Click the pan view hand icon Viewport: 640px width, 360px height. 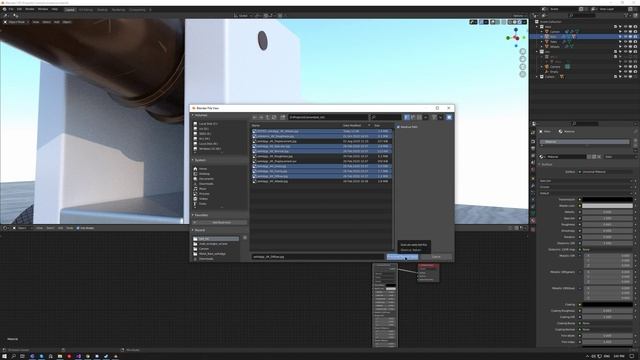[x=523, y=59]
